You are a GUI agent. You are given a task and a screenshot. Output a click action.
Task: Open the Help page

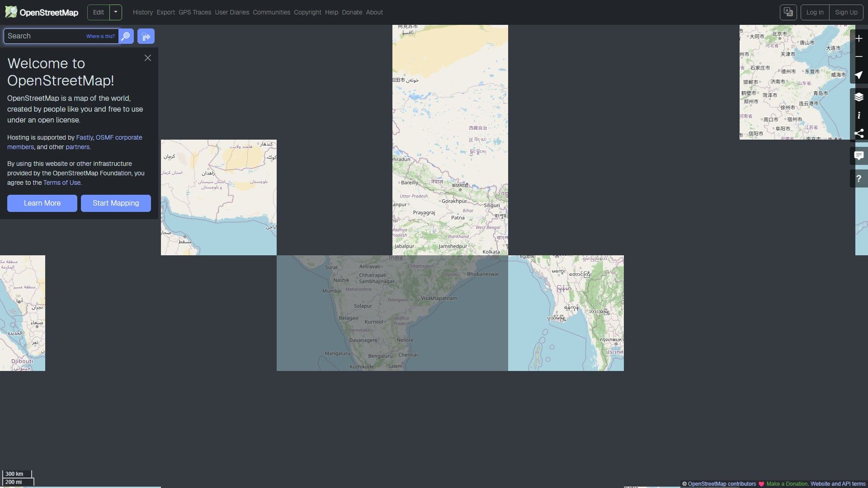tap(331, 12)
